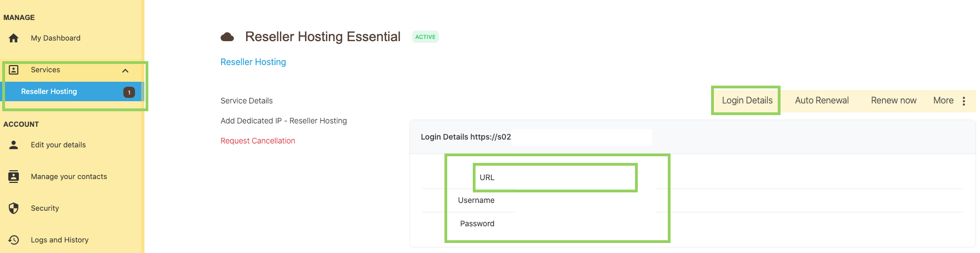Click the Services account-box icon
The width and height of the screenshot is (980, 253).
[14, 70]
